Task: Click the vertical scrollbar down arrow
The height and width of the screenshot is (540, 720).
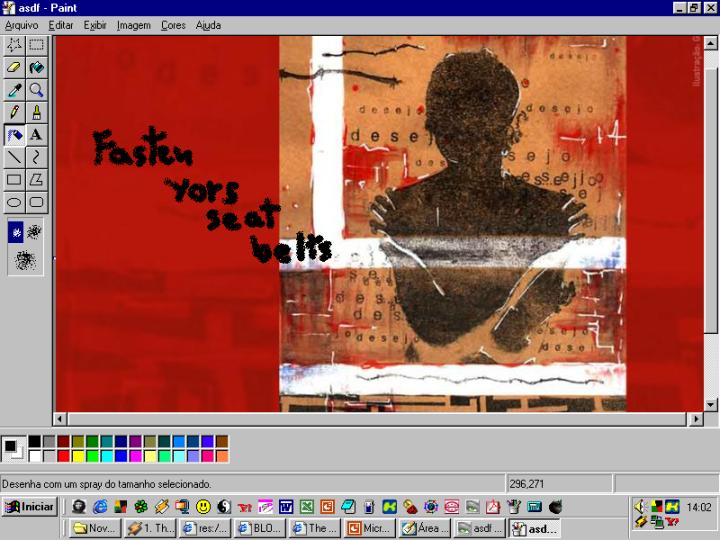Action: point(710,405)
